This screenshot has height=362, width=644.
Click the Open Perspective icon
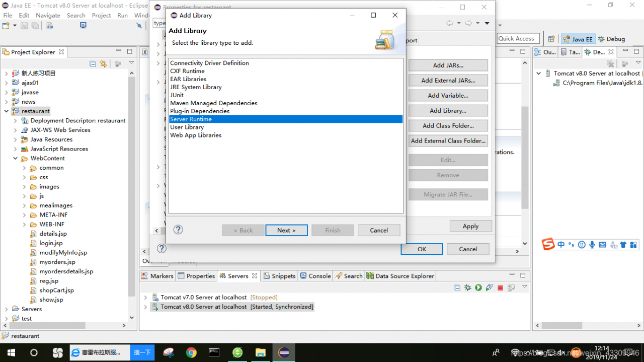pyautogui.click(x=551, y=39)
